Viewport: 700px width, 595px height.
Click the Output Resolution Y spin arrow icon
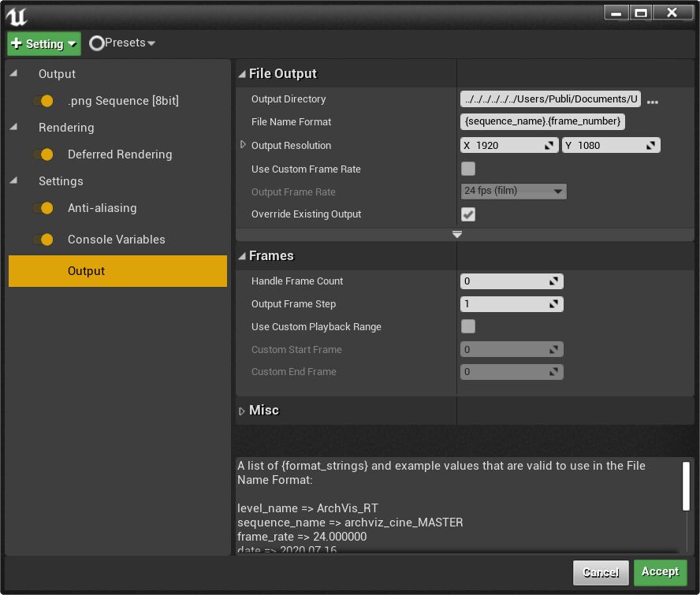(x=651, y=146)
